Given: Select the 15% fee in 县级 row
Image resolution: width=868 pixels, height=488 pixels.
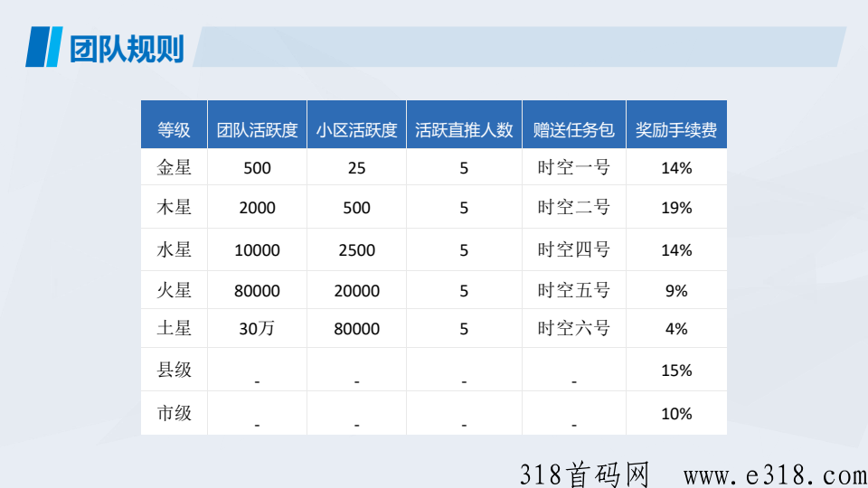Looking at the screenshot, I should (676, 371).
